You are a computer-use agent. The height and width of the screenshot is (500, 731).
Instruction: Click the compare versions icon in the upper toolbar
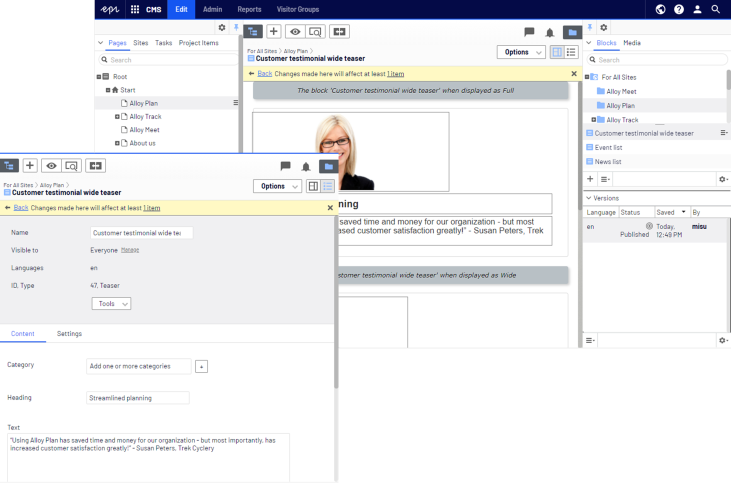[x=339, y=32]
